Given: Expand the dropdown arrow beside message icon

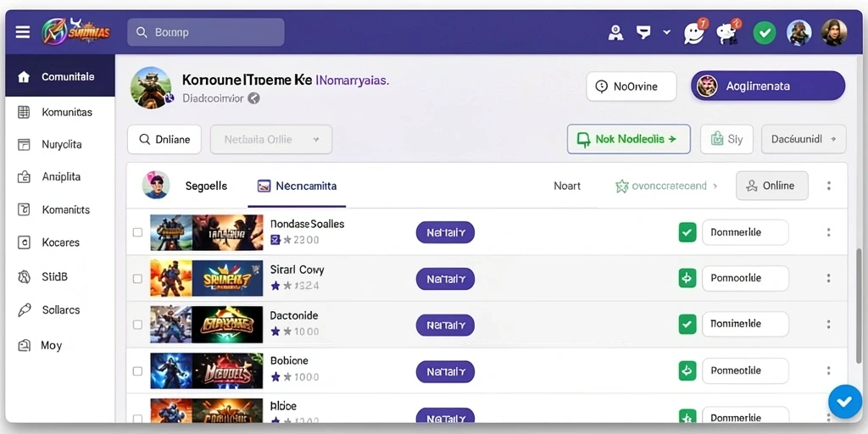Looking at the screenshot, I should (666, 32).
